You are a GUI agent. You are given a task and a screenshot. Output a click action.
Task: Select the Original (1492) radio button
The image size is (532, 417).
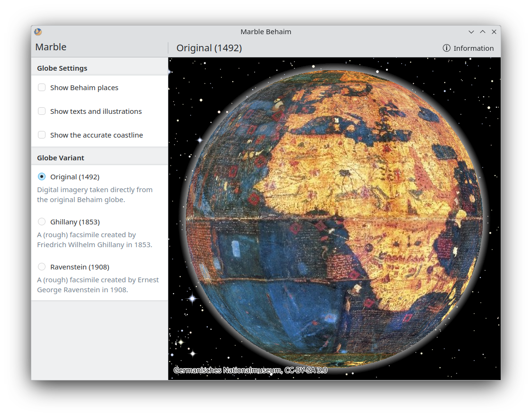click(42, 176)
